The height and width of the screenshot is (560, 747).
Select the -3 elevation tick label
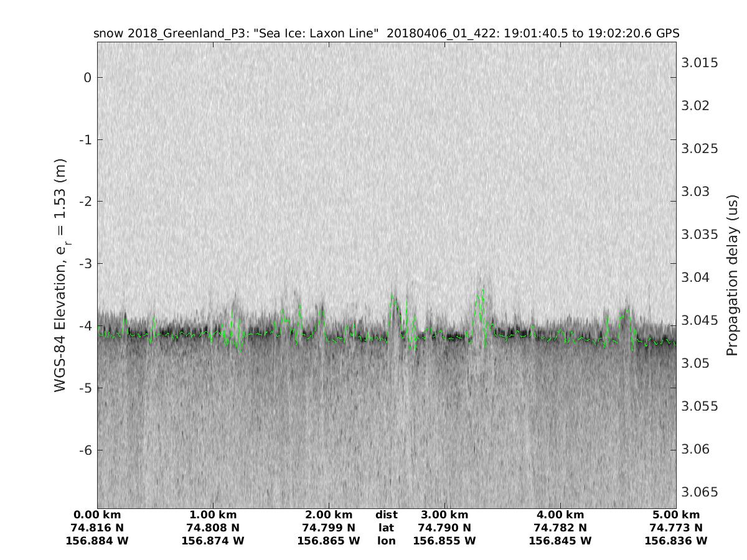pyautogui.click(x=85, y=264)
